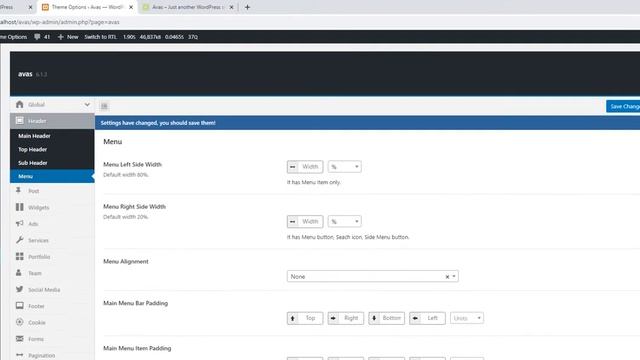Screen dimensions: 640x360
Task: Click the Forms envelope icon
Action: tap(19, 338)
